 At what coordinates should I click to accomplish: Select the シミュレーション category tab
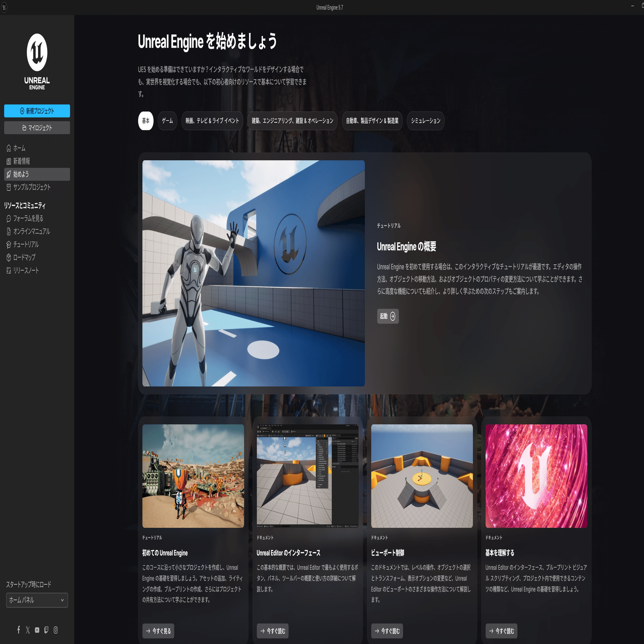coord(425,121)
